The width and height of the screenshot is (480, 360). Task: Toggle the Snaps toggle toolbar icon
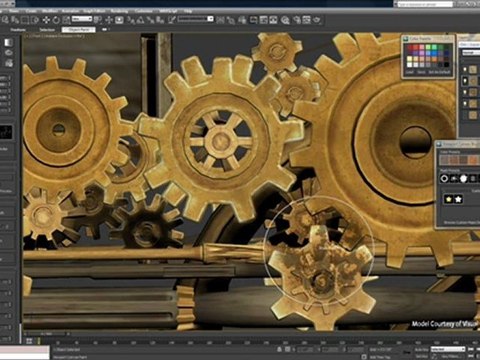(131, 20)
